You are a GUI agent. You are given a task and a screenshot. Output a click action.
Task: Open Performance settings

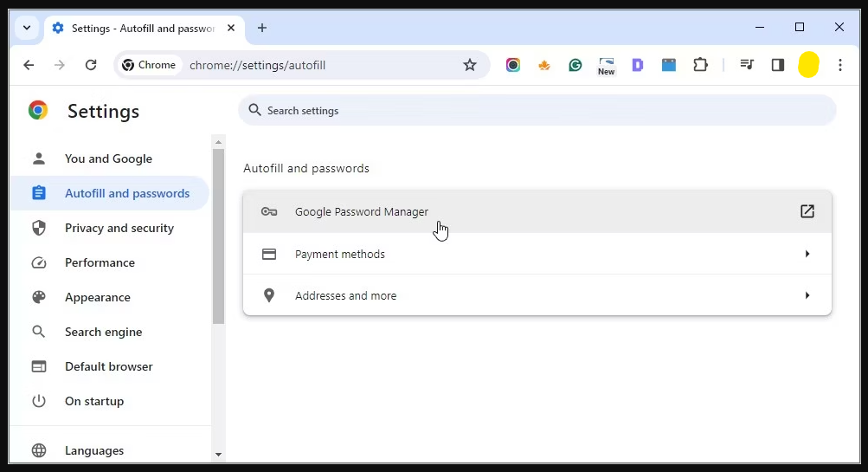tap(108, 262)
